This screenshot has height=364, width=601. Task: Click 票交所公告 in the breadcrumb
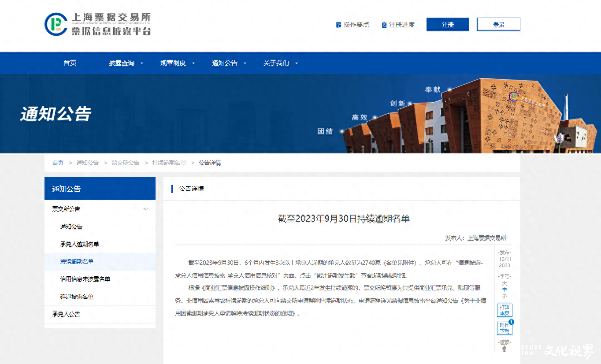click(x=125, y=163)
